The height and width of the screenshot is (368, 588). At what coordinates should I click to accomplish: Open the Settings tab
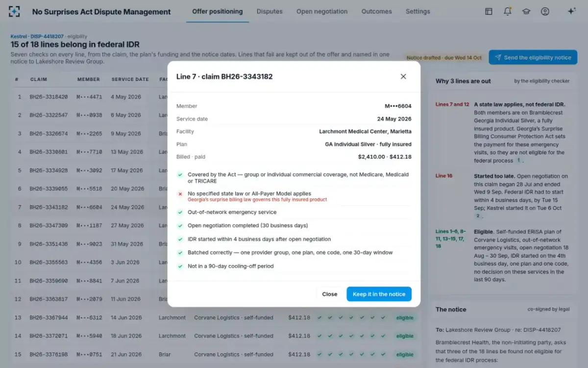[x=417, y=11]
